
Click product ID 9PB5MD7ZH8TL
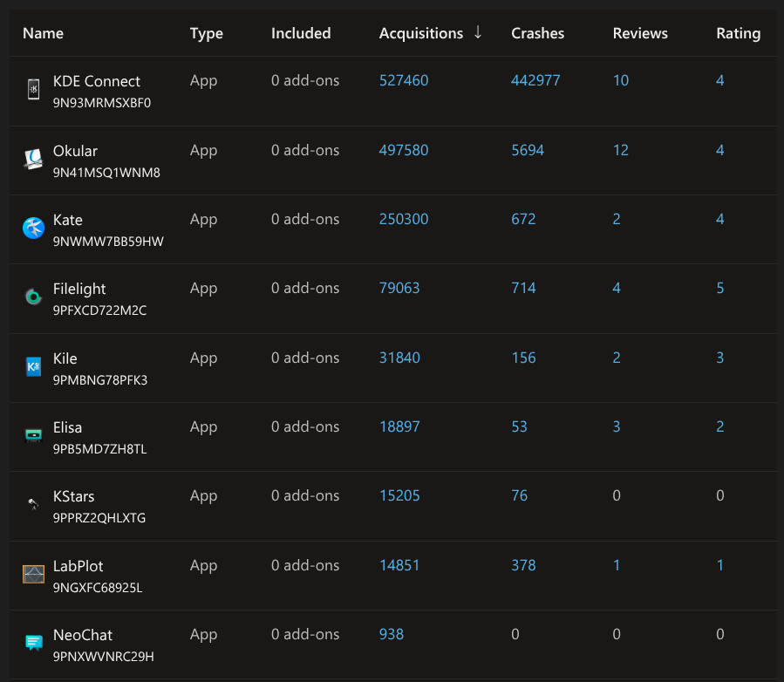(x=100, y=449)
